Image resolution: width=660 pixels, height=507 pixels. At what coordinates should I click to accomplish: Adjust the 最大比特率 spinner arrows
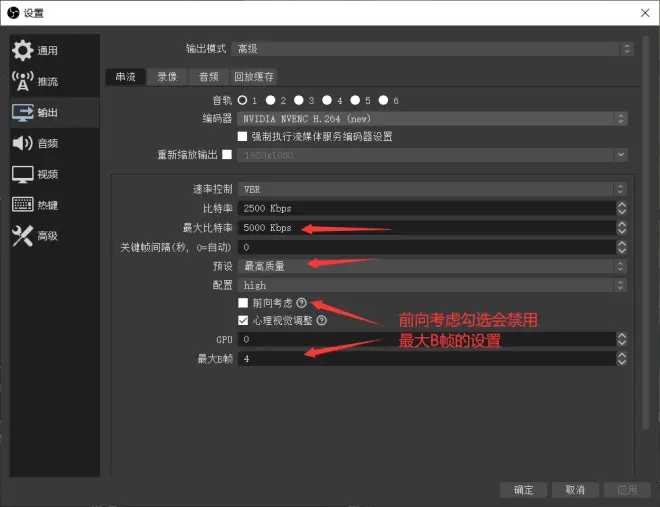[x=622, y=228]
